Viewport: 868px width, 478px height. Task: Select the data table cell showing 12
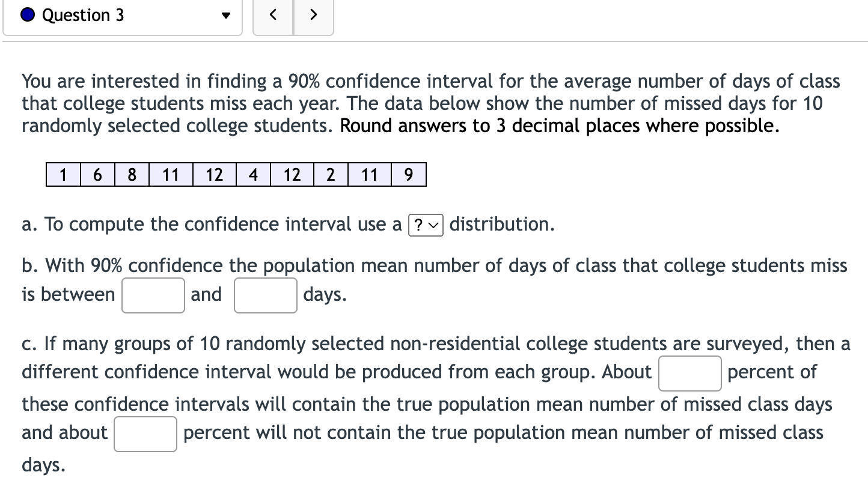tap(215, 175)
